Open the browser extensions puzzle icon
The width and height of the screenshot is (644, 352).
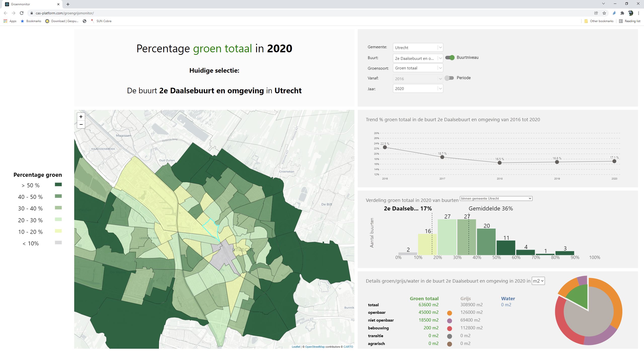coord(622,13)
